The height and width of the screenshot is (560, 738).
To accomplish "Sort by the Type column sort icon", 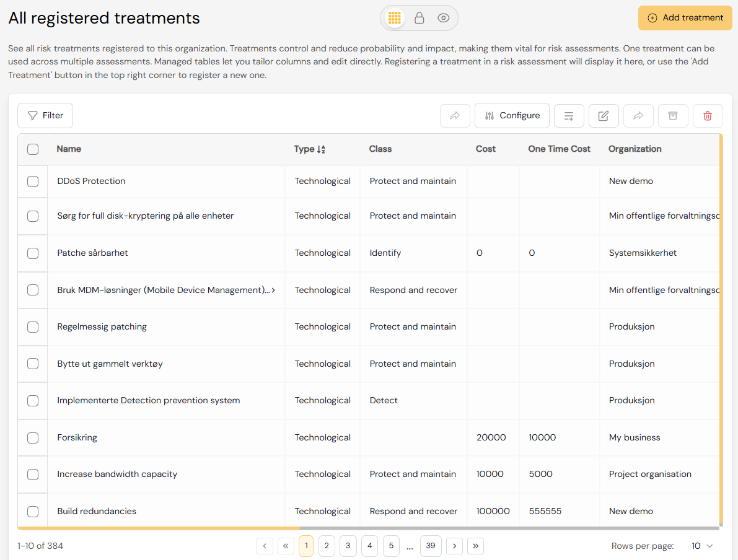I will [321, 149].
